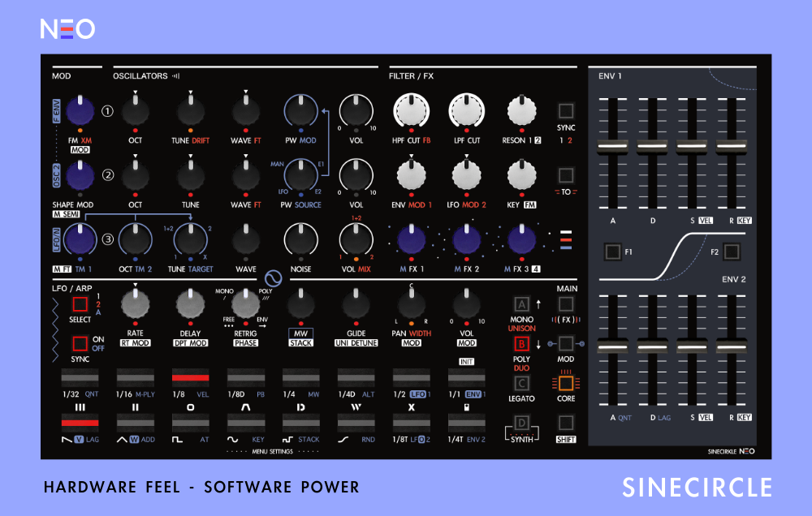The width and height of the screenshot is (812, 516).
Task: Click the 1/1 ENV 1 INIT button
Action: coord(467,378)
